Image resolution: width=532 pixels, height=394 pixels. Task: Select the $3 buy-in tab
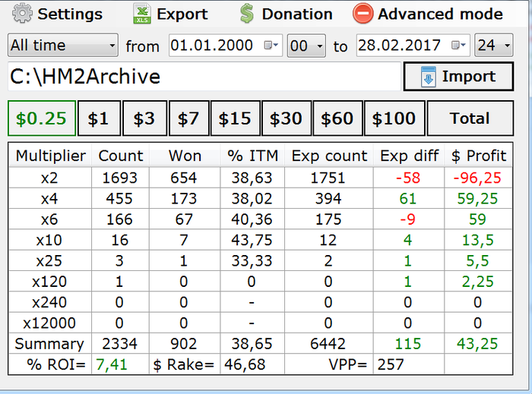tap(144, 118)
